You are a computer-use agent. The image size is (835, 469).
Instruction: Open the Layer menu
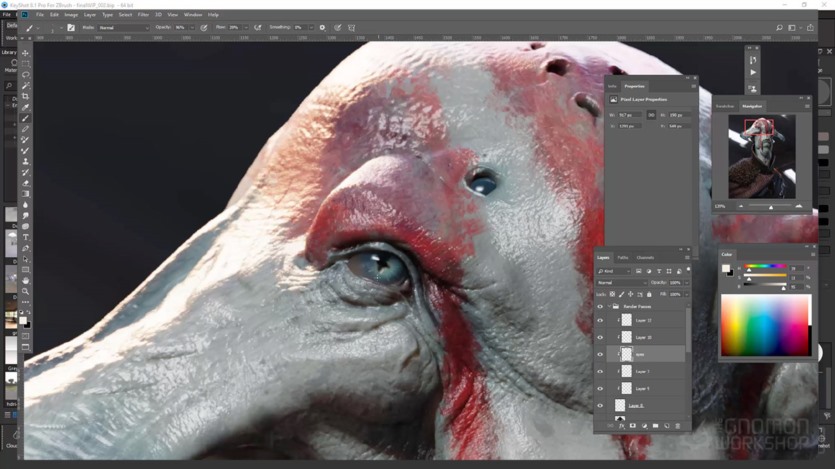tap(90, 15)
